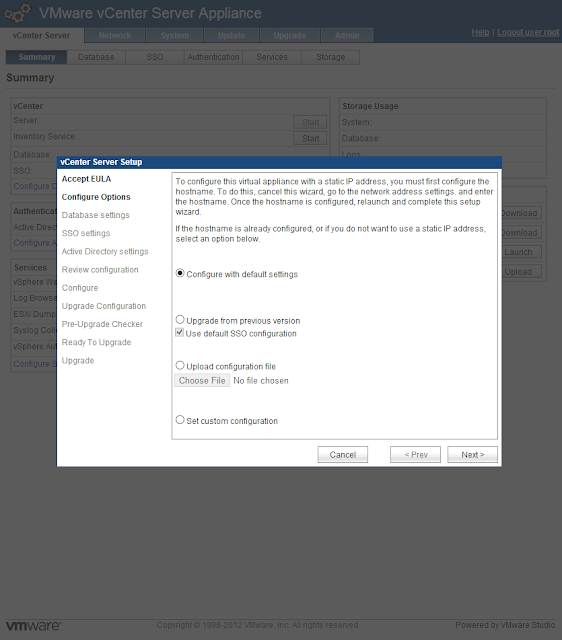Select Database settings wizard step

coord(96,215)
